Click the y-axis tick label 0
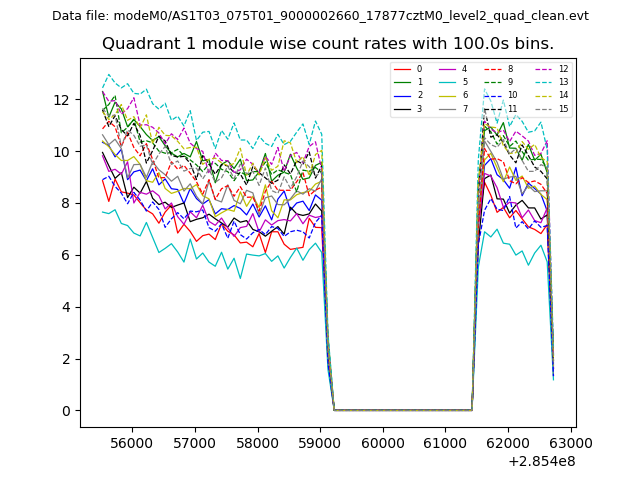The image size is (640, 480). 66,411
